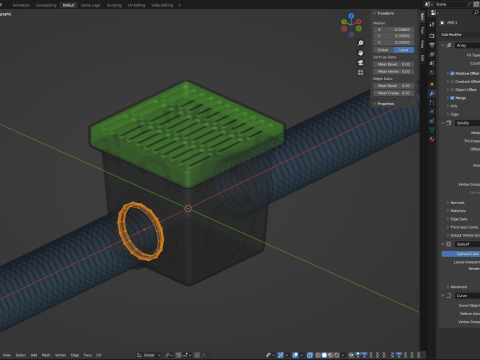Toggle proportional editing in header
The image size is (480, 360).
[x=197, y=355]
